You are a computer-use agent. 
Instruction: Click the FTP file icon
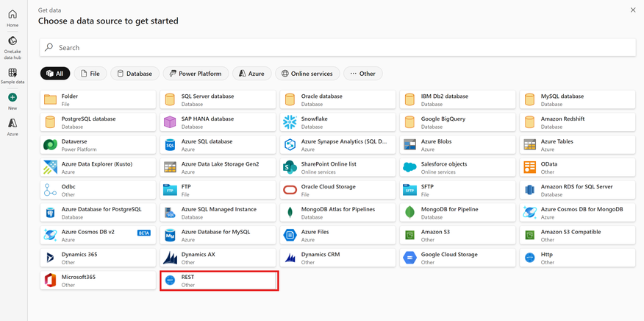click(x=170, y=190)
